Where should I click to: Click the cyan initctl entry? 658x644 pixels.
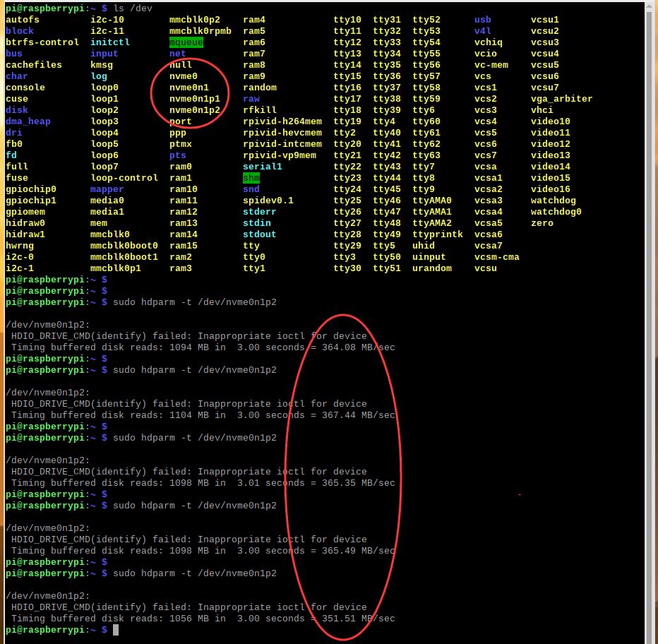(x=110, y=42)
